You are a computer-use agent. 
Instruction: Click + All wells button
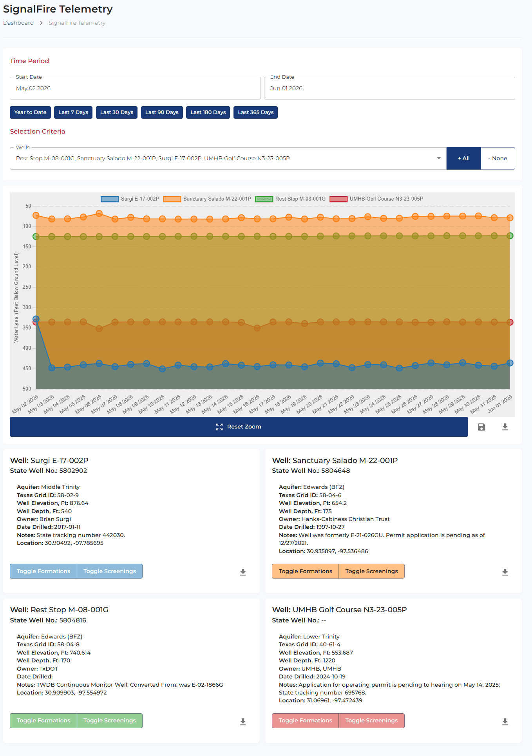click(x=464, y=158)
